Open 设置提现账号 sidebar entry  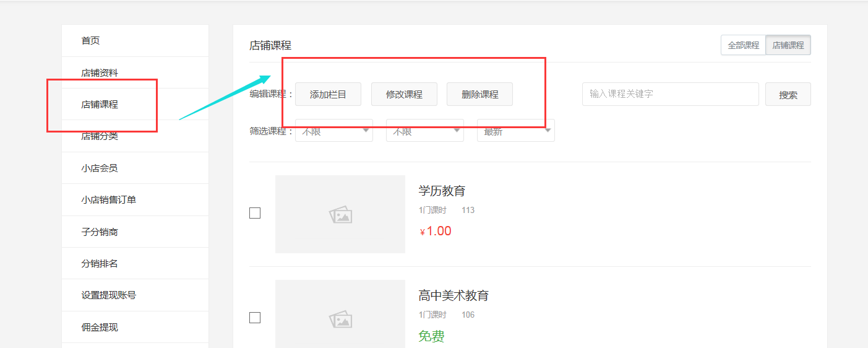(135, 295)
